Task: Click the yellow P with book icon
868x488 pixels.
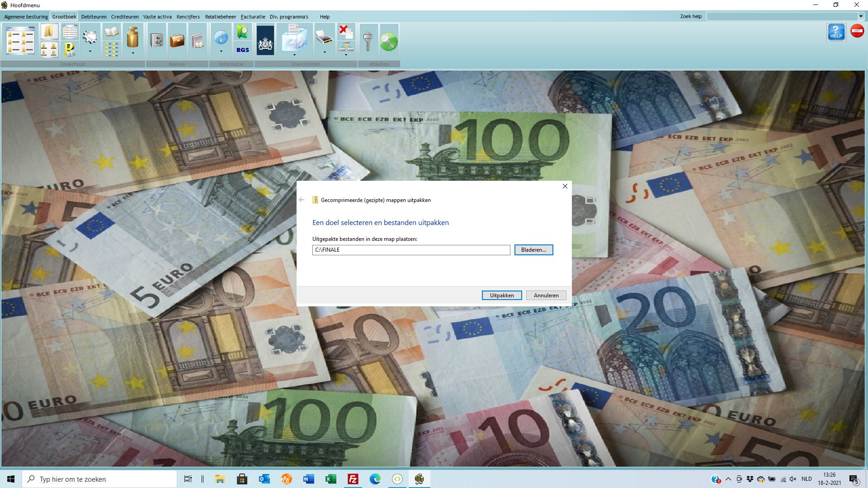Action: 70,49
